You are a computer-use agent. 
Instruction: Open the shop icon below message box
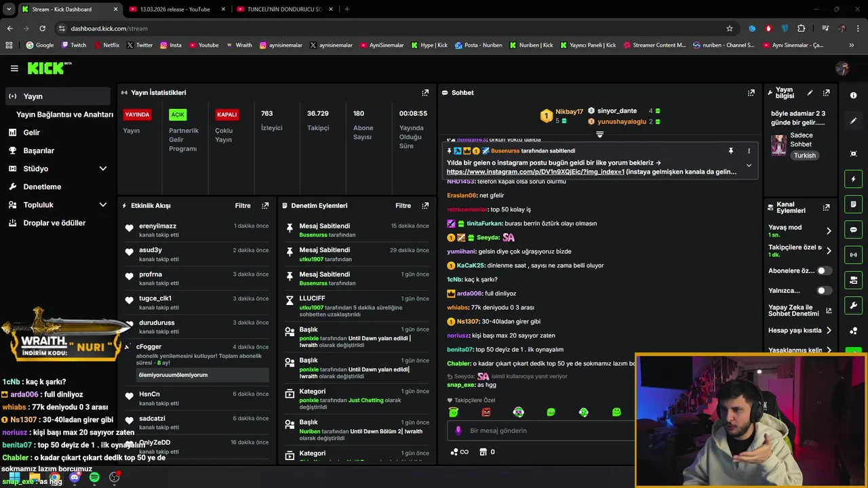[483, 452]
